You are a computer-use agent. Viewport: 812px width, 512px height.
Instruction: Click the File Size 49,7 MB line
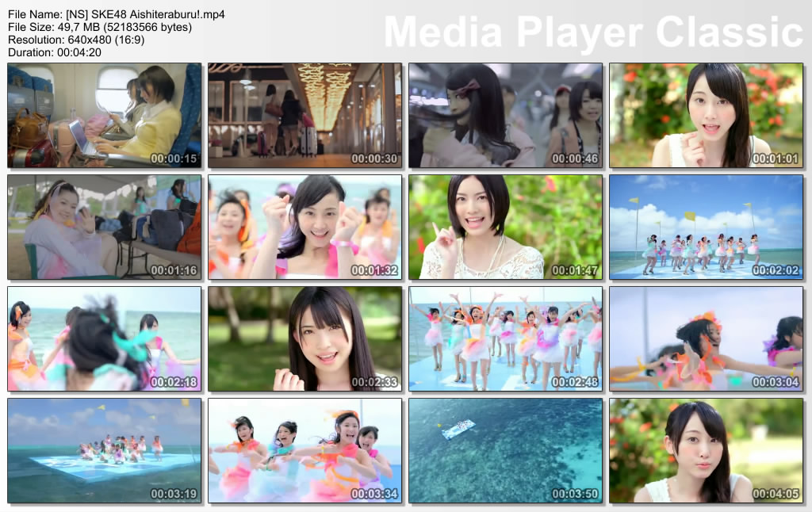[100, 27]
